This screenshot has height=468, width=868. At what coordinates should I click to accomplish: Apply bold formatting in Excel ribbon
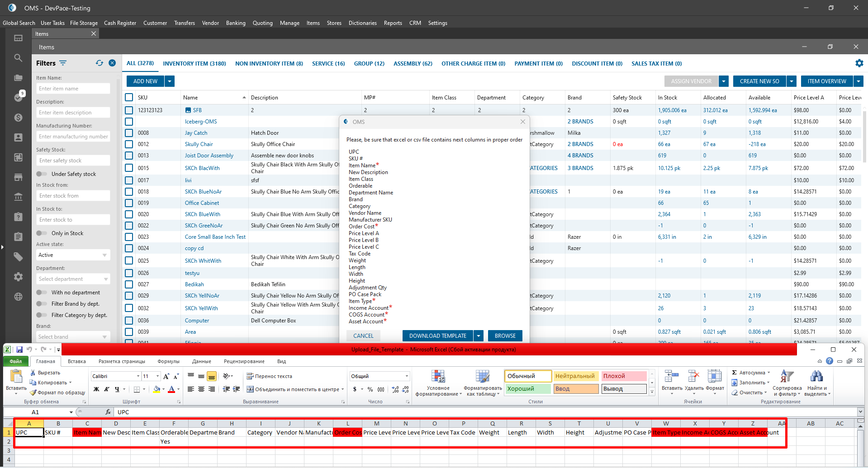[96, 389]
